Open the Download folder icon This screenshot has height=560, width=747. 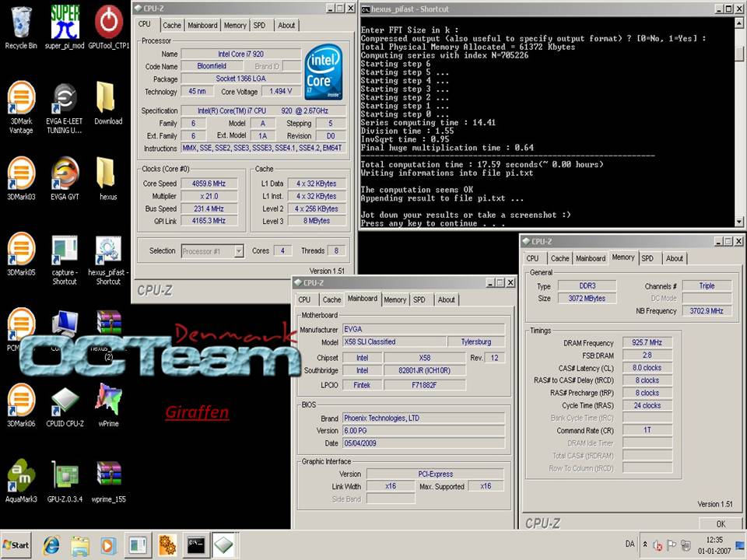pyautogui.click(x=107, y=103)
